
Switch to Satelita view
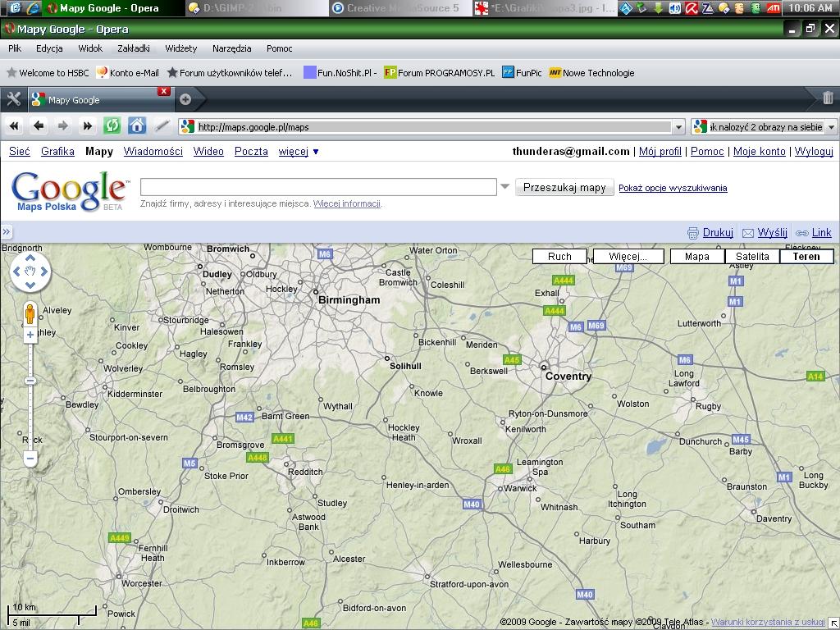(752, 256)
